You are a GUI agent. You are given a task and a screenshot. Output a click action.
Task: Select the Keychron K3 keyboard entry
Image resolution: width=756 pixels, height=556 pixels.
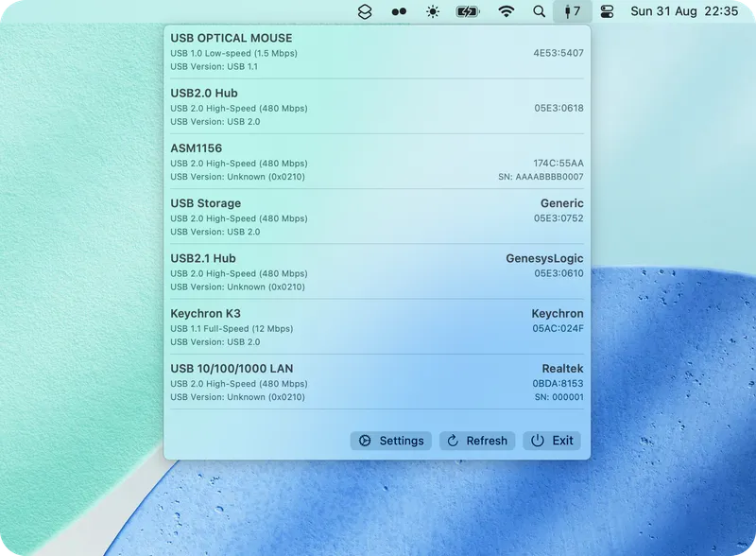pyautogui.click(x=378, y=327)
